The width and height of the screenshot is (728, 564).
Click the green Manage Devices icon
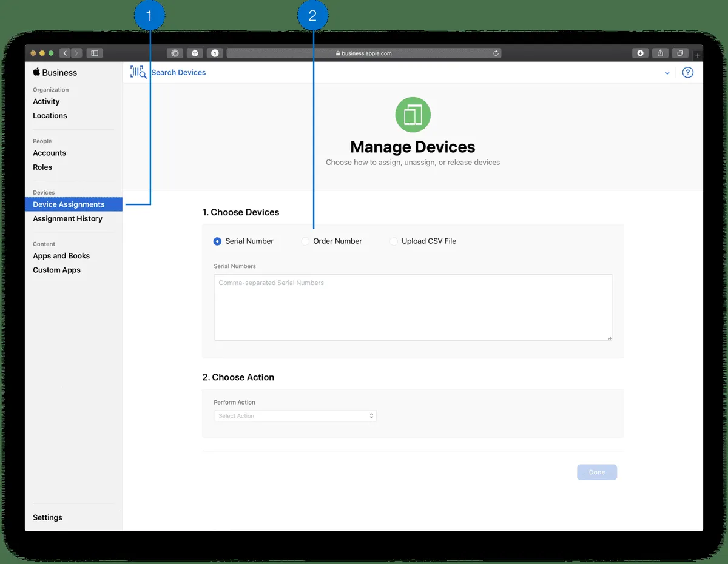(413, 115)
